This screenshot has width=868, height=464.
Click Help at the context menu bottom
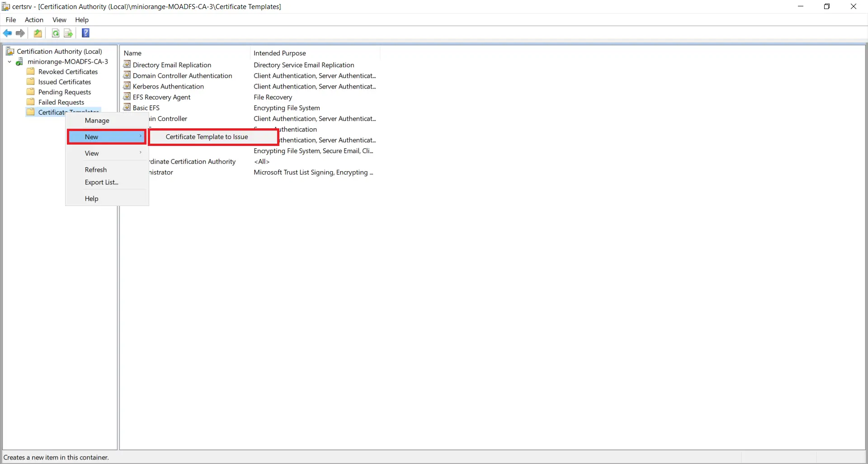point(91,198)
